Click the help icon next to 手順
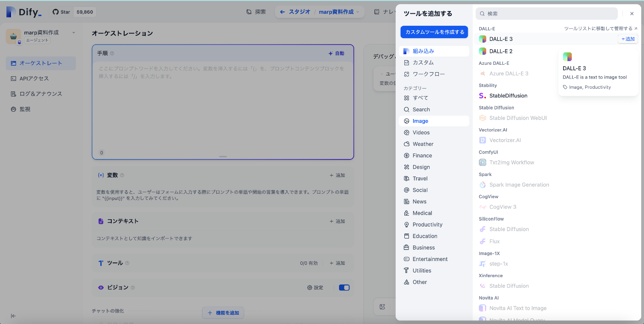The image size is (644, 324). (112, 53)
